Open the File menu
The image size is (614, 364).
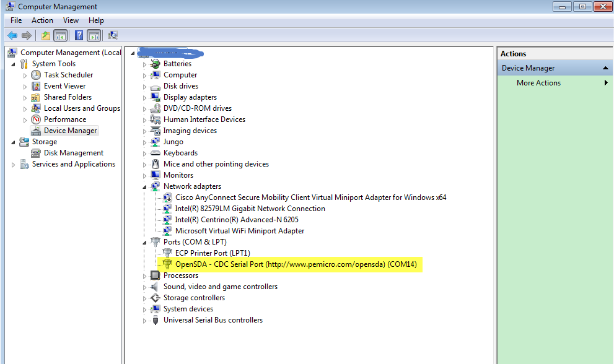[16, 20]
